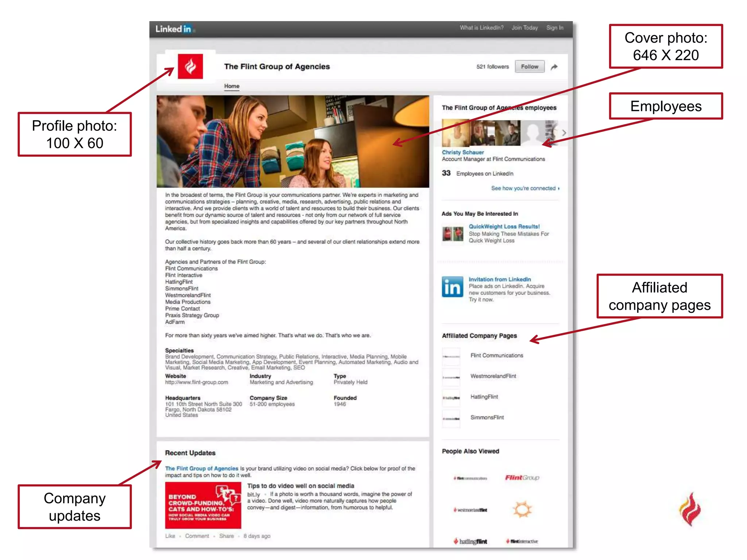
Task: Share the recent update
Action: [x=227, y=536]
